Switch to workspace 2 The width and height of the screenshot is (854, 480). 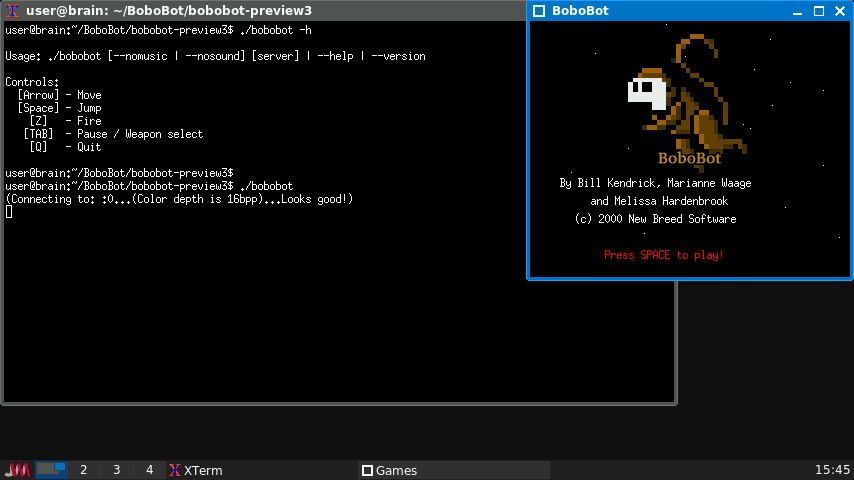coord(84,470)
